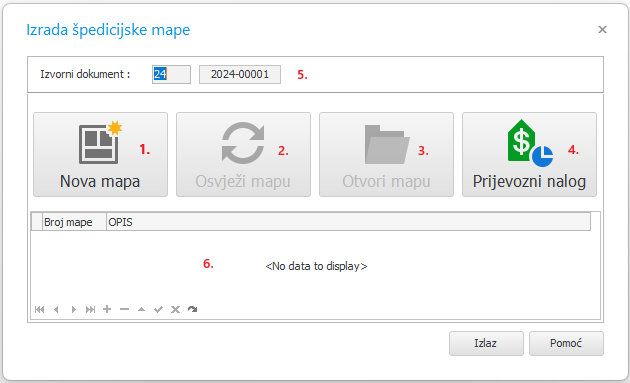Open help with Pomoć button
This screenshot has width=630, height=383.
point(566,343)
